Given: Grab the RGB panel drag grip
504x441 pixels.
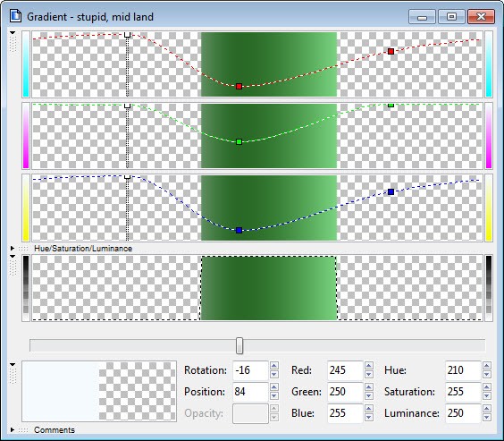Looking at the screenshot, I should (13, 44).
